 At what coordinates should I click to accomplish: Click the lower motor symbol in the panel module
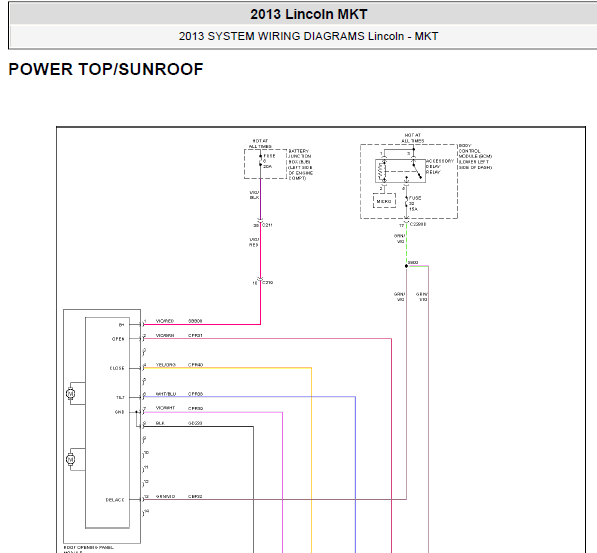click(70, 460)
